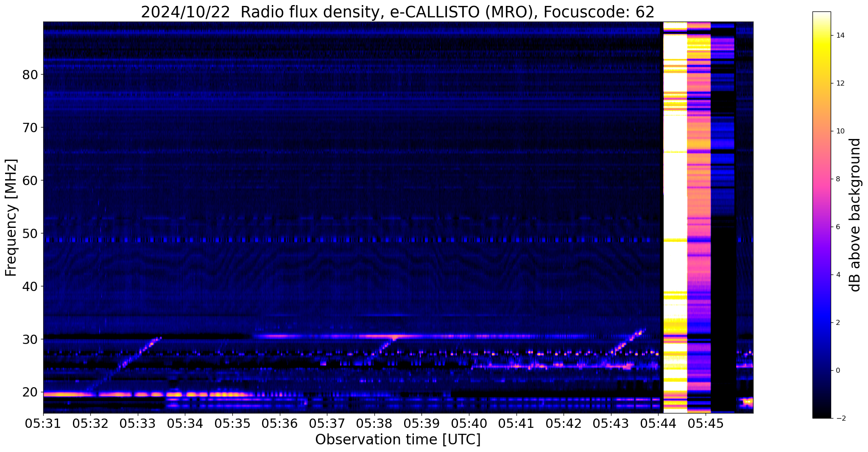Click the Observation time [UTC] axis label

point(398,440)
